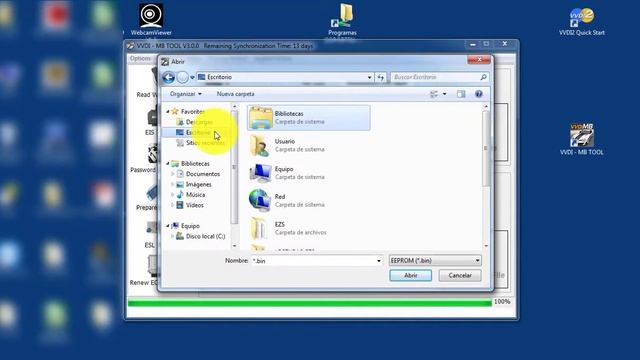Collapse the Equipo tree group
Image resolution: width=640 pixels, height=360 pixels.
point(168,226)
